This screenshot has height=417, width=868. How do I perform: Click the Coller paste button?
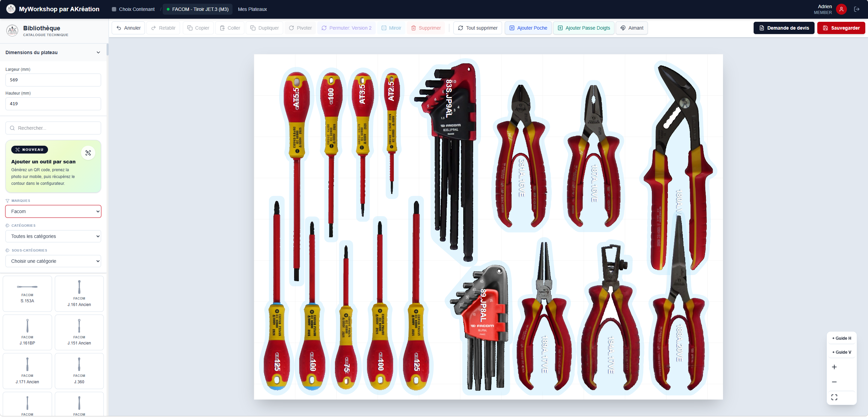[x=230, y=28]
